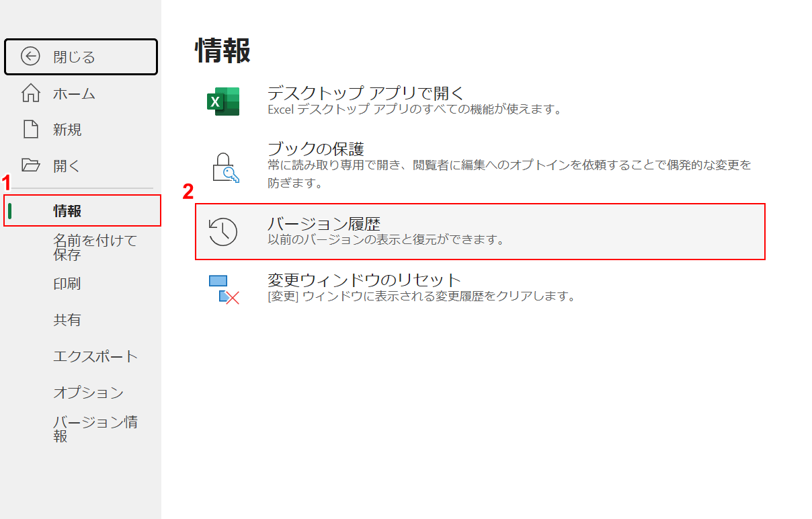Choose 印刷 in the sidebar menu
Image resolution: width=812 pixels, height=519 pixels.
pos(67,284)
